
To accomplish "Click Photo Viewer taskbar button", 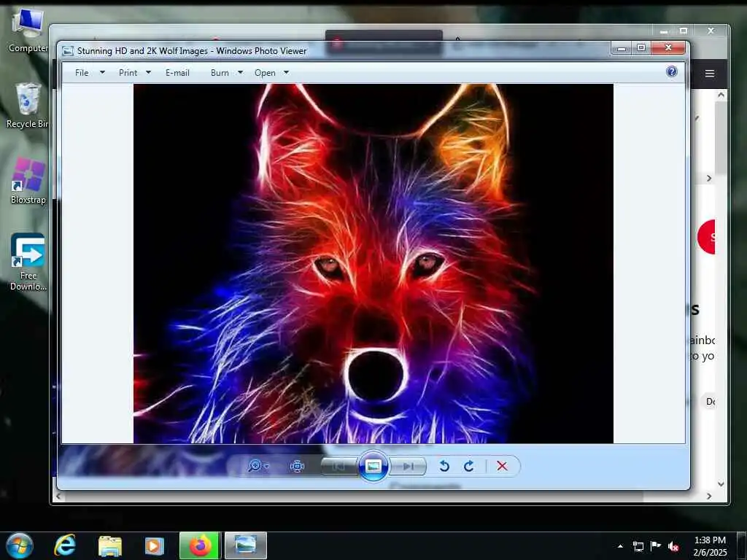I will 246,545.
